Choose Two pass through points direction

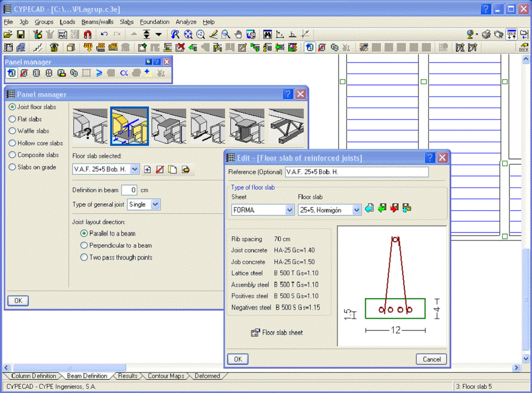pyautogui.click(x=84, y=257)
